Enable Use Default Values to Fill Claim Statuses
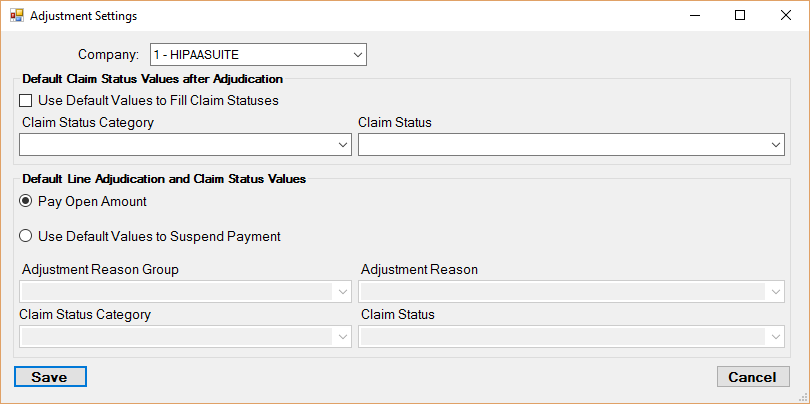This screenshot has height=404, width=810. (x=26, y=100)
